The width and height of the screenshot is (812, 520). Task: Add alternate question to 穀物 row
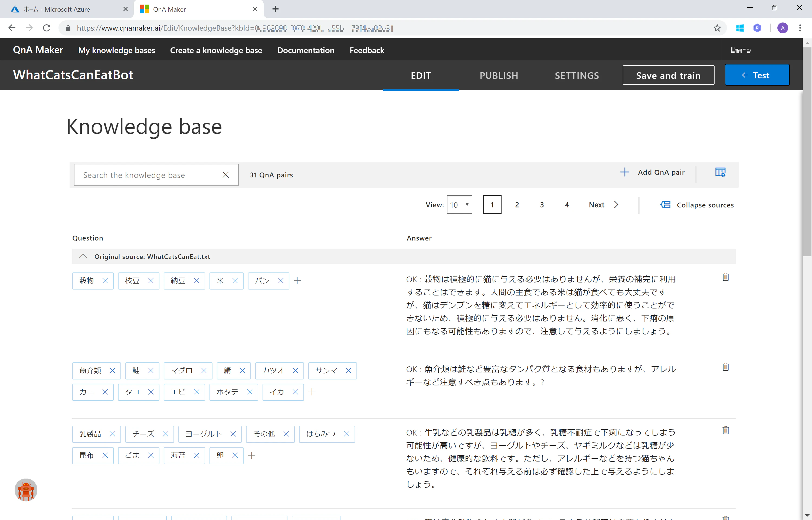coord(297,281)
